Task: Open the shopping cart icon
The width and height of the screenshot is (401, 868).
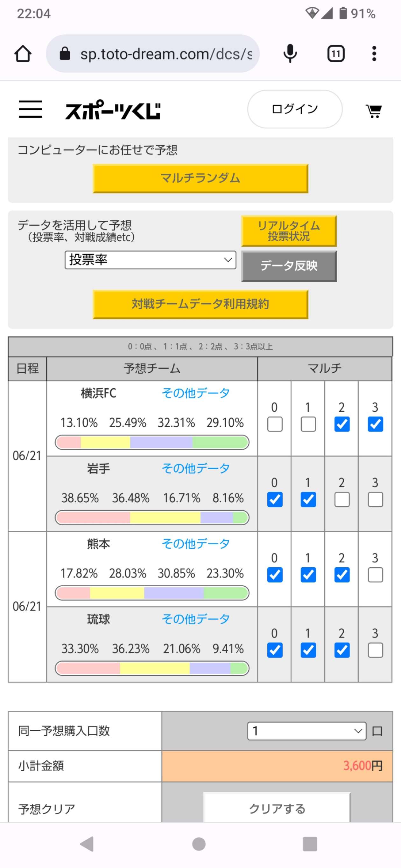Action: (374, 111)
